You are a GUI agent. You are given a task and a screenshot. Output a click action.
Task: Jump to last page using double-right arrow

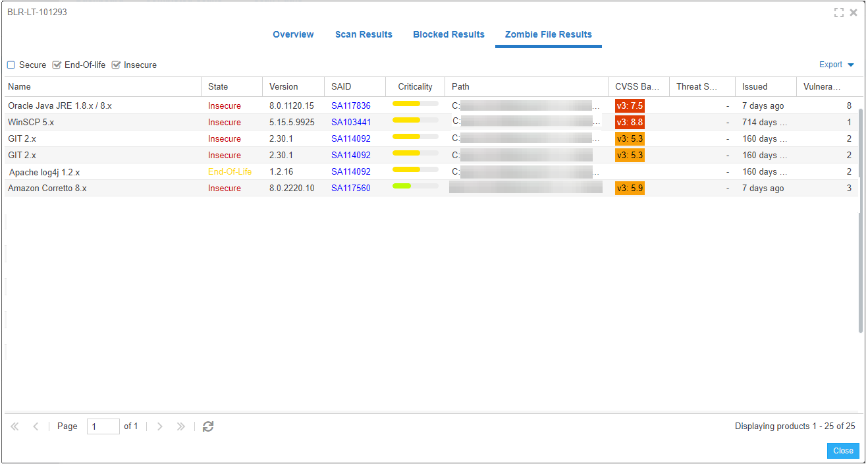click(180, 426)
